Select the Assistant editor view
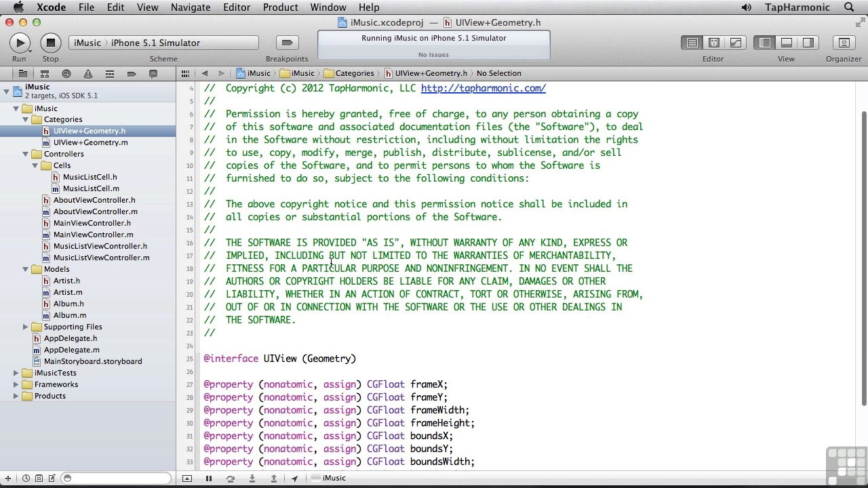 (713, 43)
